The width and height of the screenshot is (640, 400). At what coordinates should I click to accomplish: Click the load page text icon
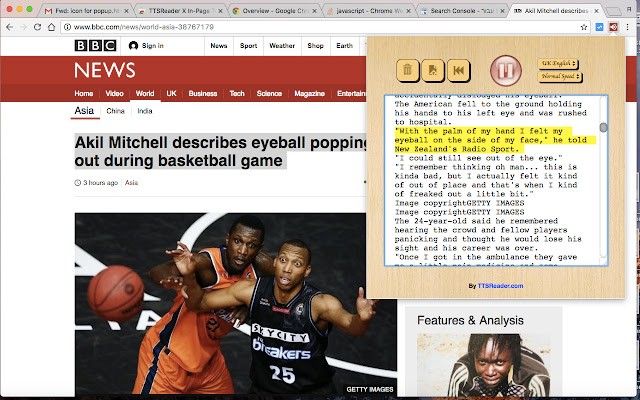coord(432,70)
